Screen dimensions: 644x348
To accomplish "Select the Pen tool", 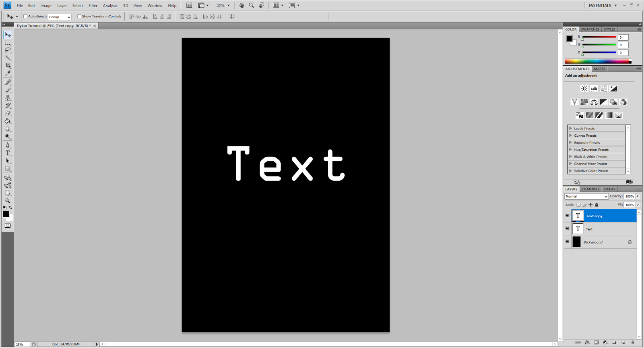I will [8, 145].
